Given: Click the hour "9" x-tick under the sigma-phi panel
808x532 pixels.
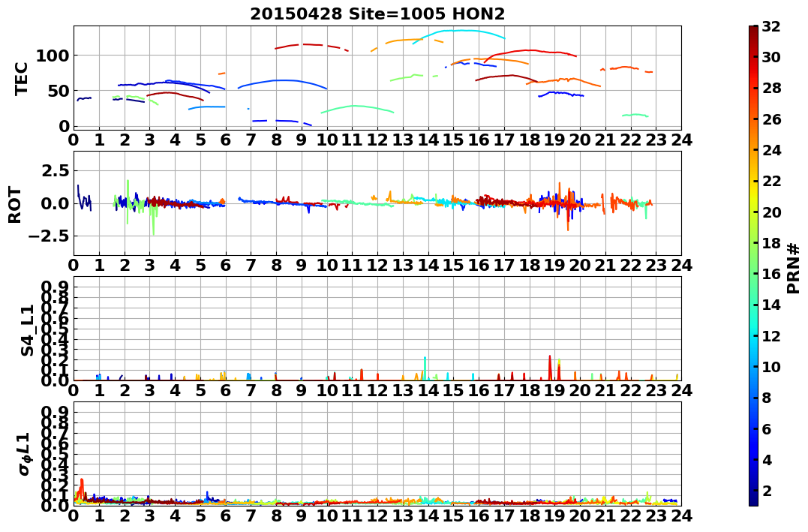Looking at the screenshot, I should click(x=302, y=515).
